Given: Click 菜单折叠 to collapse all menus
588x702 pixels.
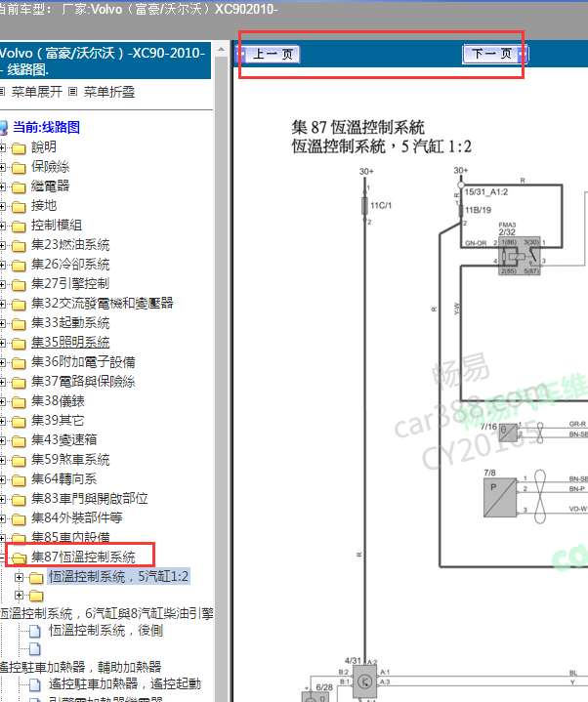Looking at the screenshot, I should click(109, 92).
